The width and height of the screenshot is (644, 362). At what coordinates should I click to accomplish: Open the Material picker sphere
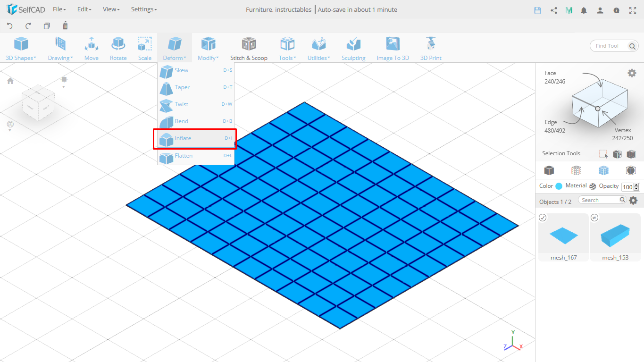point(593,186)
